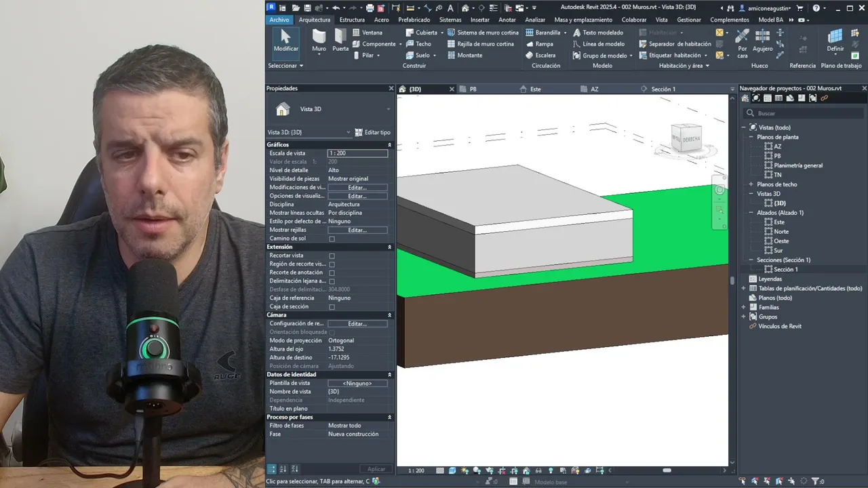Open the Estructura ribbon tab
The height and width of the screenshot is (488, 868).
click(352, 20)
